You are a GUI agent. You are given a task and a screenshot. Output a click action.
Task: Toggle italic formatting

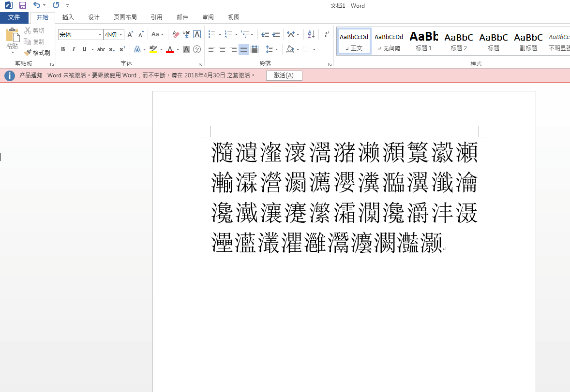click(x=73, y=49)
